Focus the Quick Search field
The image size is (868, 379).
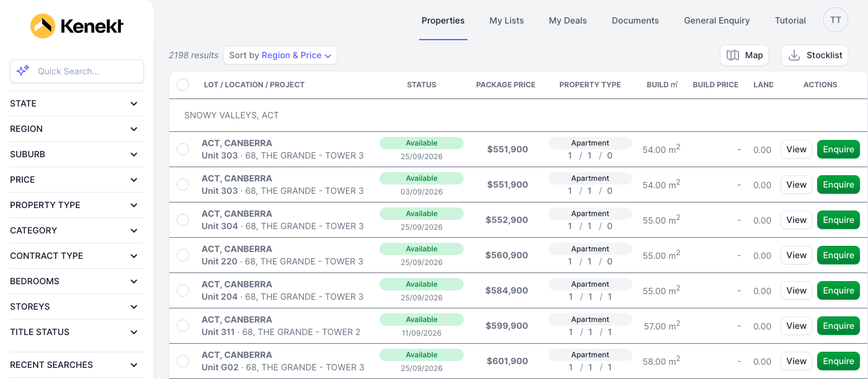pos(77,71)
